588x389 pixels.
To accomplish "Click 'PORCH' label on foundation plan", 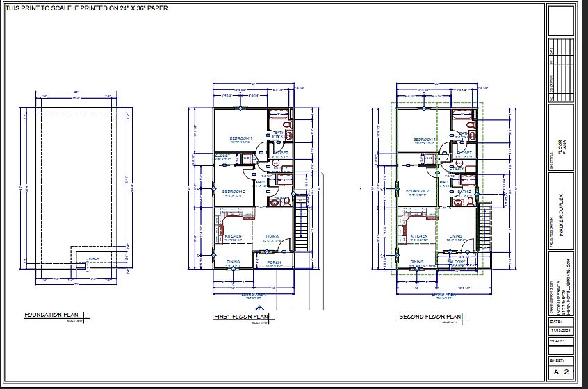I will pyautogui.click(x=94, y=258).
